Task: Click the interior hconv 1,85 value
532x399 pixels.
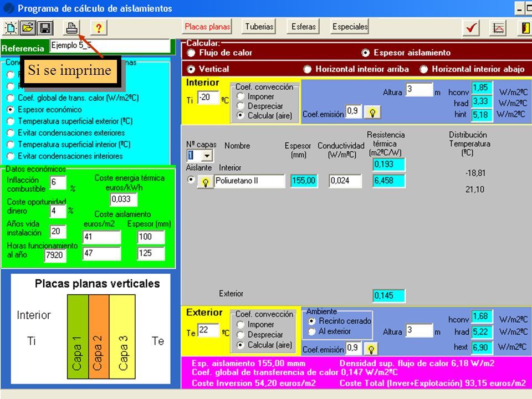Action: tap(482, 88)
